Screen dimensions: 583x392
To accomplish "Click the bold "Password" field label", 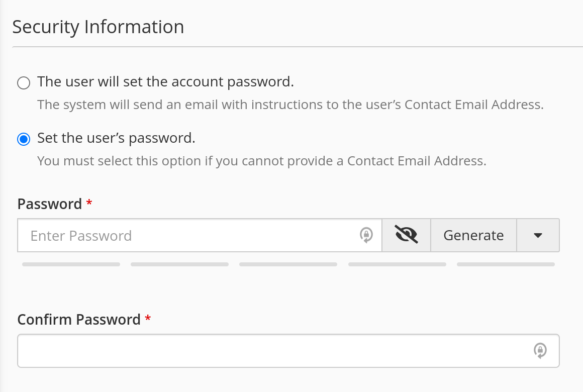I will pos(49,204).
